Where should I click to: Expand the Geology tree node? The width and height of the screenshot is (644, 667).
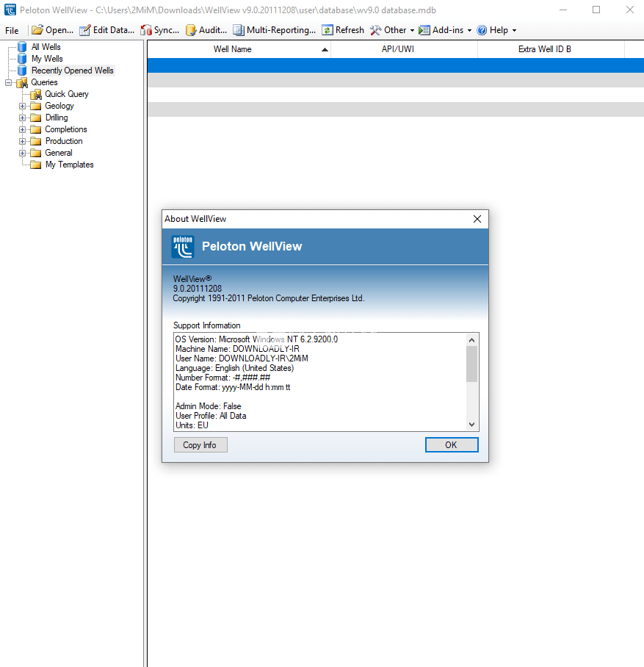pos(23,106)
